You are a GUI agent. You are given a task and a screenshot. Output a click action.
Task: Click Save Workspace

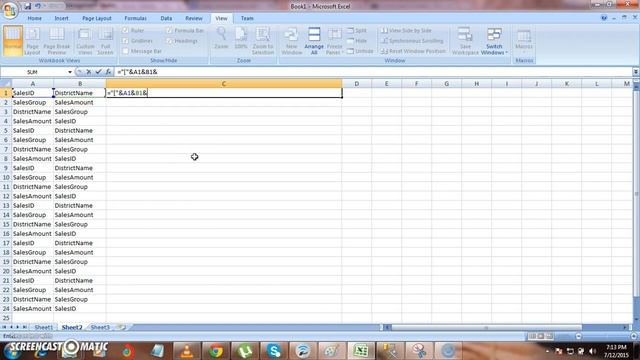pos(465,40)
